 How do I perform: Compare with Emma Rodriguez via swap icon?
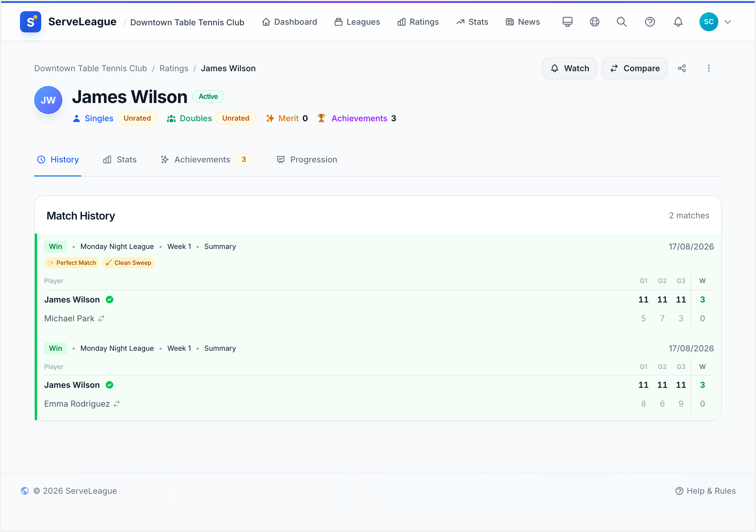click(x=117, y=404)
